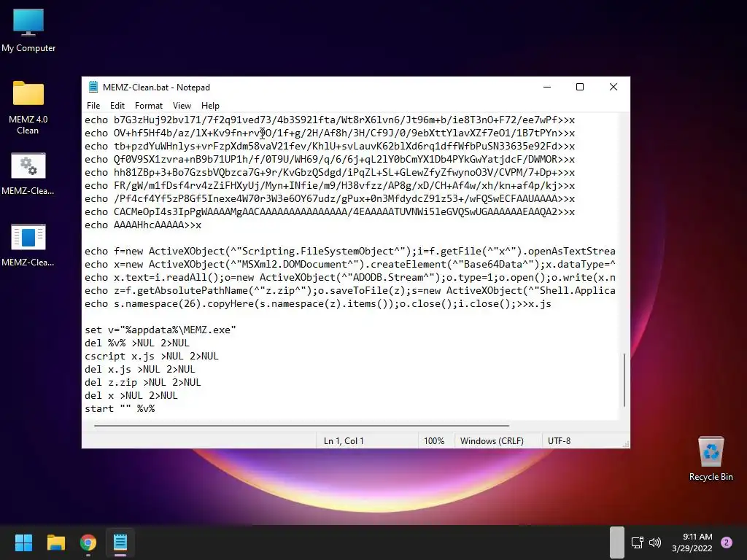Click the vertical scrollbar thumb
The width and height of the screenshot is (747, 560).
coord(624,380)
